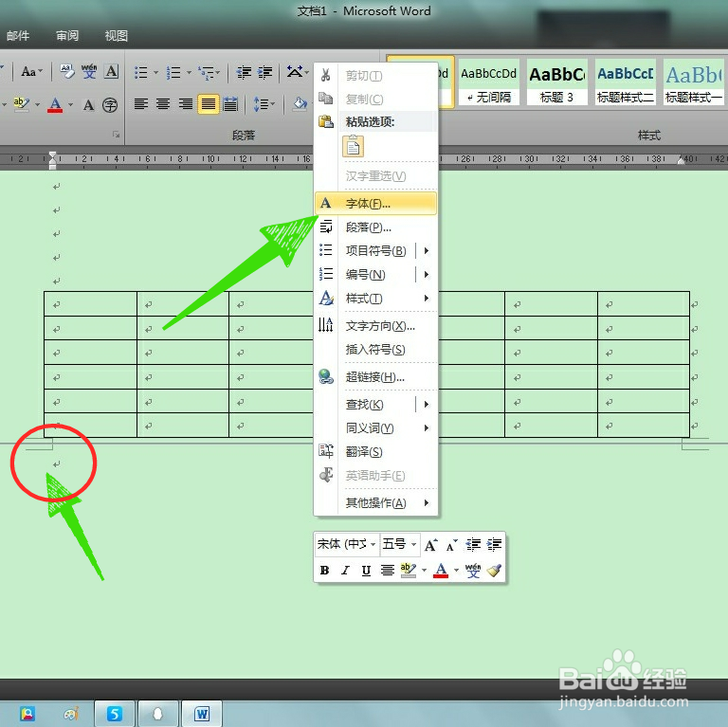Open font group dialog launcher
This screenshot has height=727, width=728.
[116, 135]
